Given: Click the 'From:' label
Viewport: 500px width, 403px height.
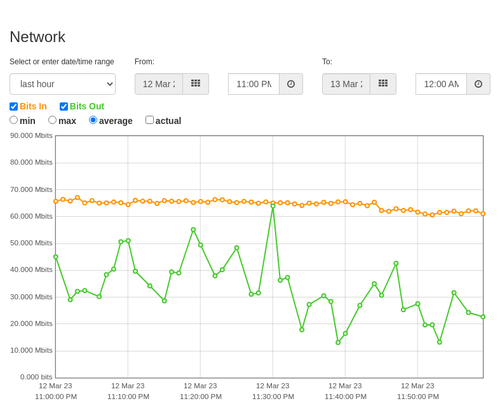Looking at the screenshot, I should coord(144,62).
